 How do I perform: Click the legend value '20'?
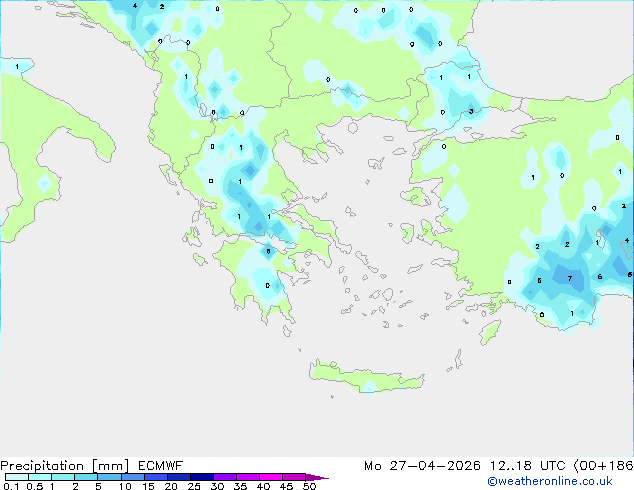(171, 486)
